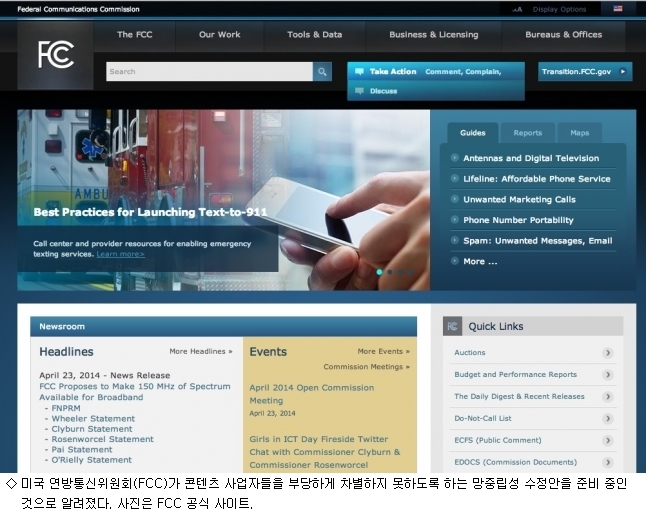Viewport: 646px width, 513px height.
Task: Click the US flag language icon
Action: click(618, 9)
